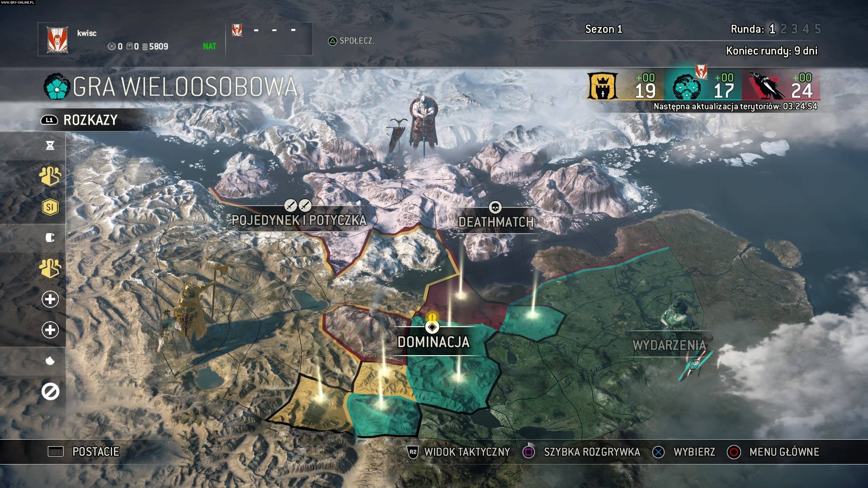The width and height of the screenshot is (868, 488).
Task: Select Pojedynek i Potyczka mode label
Action: (299, 221)
